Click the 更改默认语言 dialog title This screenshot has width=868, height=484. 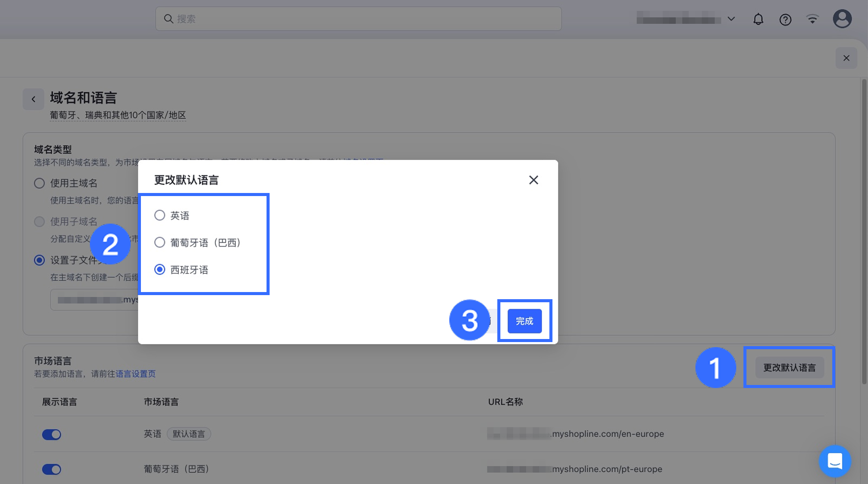click(x=186, y=180)
